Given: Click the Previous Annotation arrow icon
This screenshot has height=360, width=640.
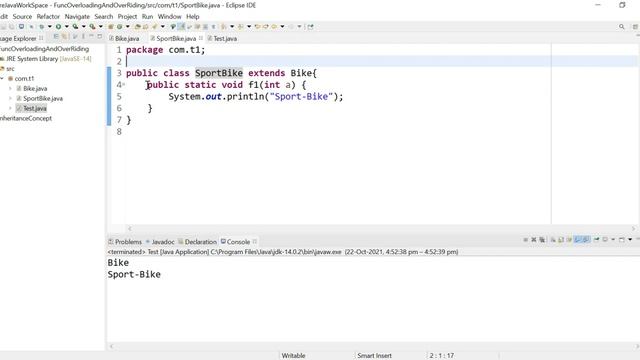Looking at the screenshot, I should [240, 27].
